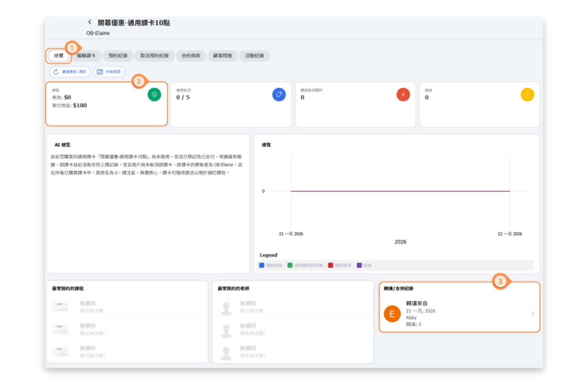This screenshot has width=588, height=392.
Task: Toggle the red 預約取消 legend series
Action: click(x=339, y=265)
